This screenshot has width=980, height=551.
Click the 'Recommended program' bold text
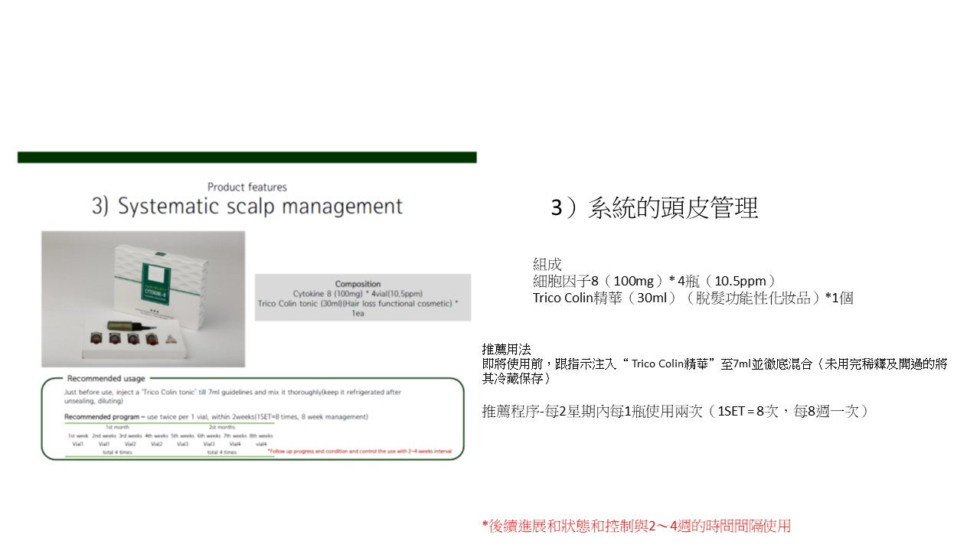tap(100, 417)
